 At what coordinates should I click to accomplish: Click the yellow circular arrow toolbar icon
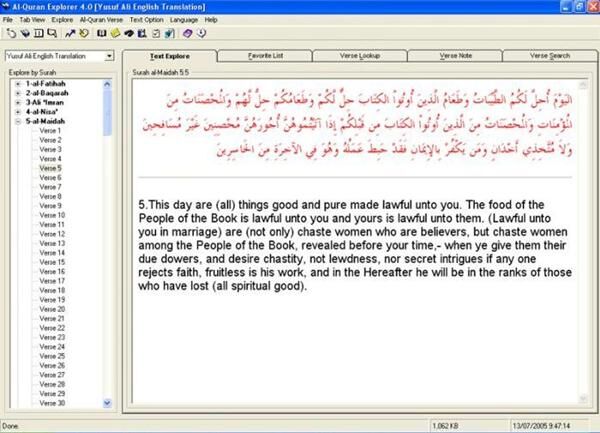[84, 34]
